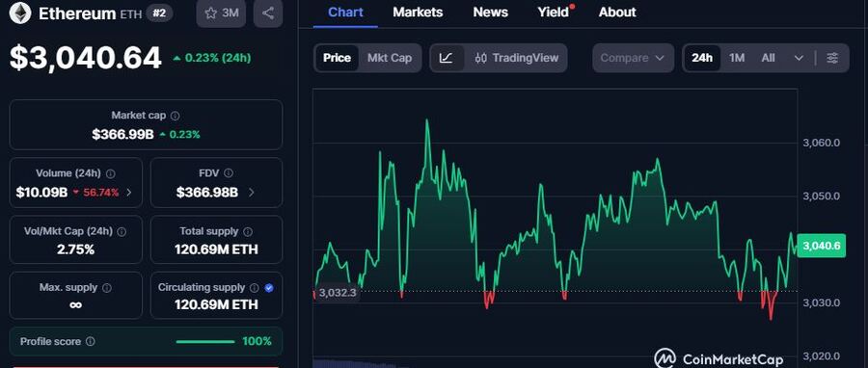This screenshot has width=868, height=368.
Task: Click the 3,032.3 opening price label
Action: coord(338,292)
